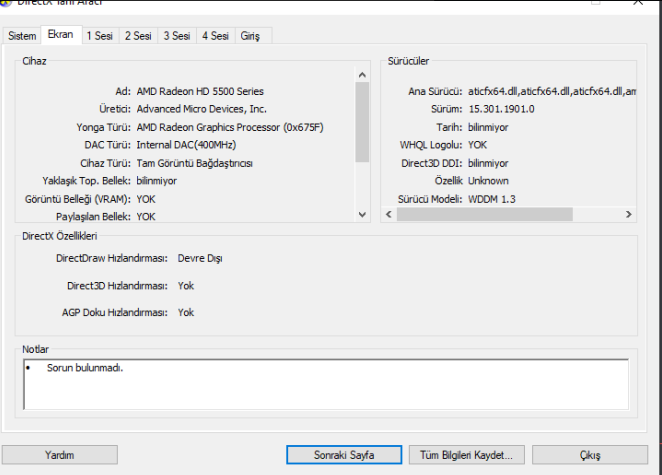Select the Ekran tab
Screen dimensions: 662x475
point(61,34)
